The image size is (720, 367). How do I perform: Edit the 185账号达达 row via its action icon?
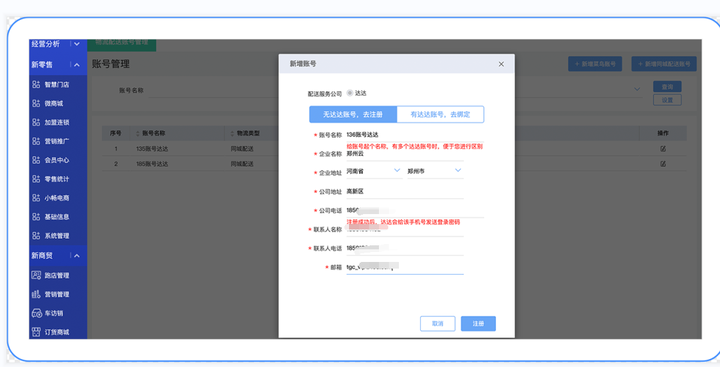click(663, 164)
